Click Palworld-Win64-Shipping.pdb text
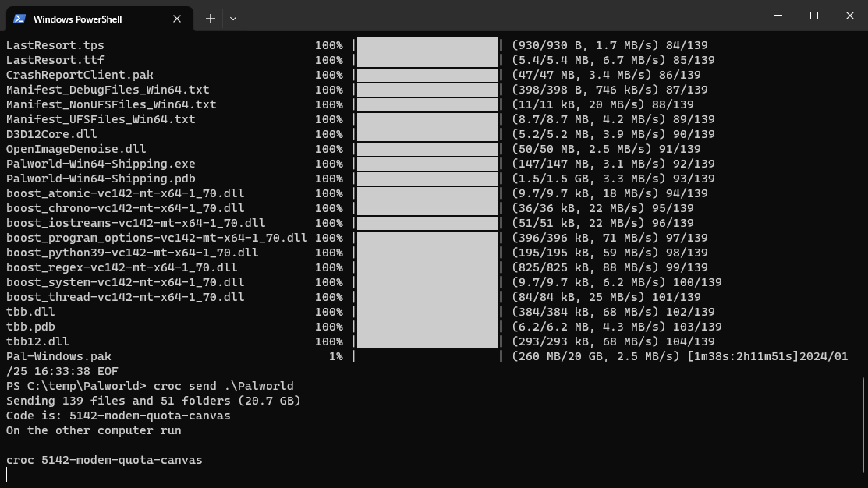The width and height of the screenshot is (868, 488). coord(101,179)
